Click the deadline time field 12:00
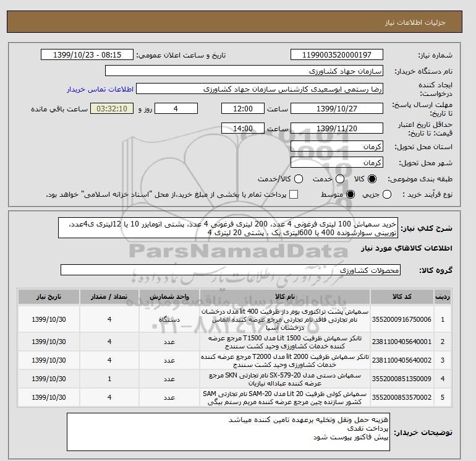The width and height of the screenshot is (476, 461). click(243, 108)
